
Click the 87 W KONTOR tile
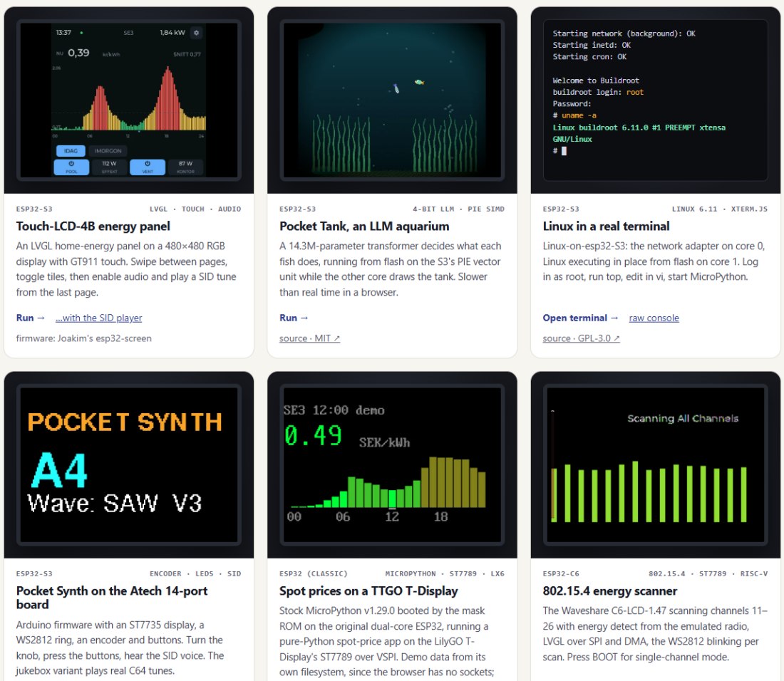(185, 167)
